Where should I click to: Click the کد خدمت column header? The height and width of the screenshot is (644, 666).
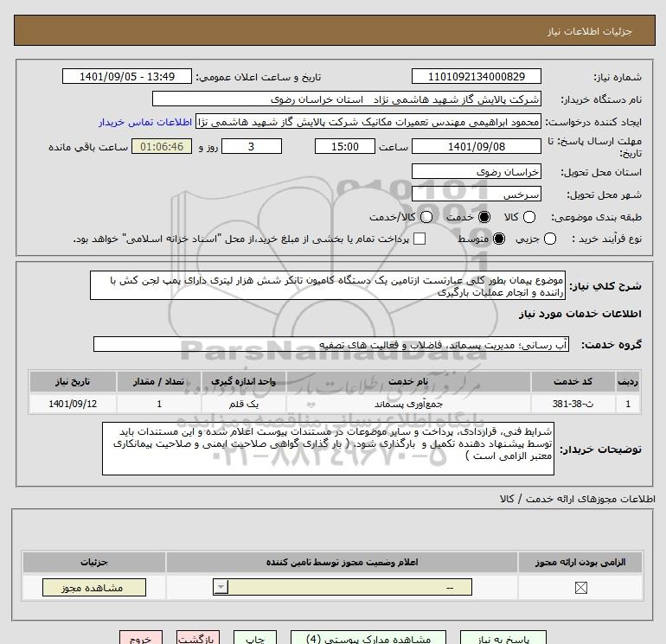[x=573, y=381]
